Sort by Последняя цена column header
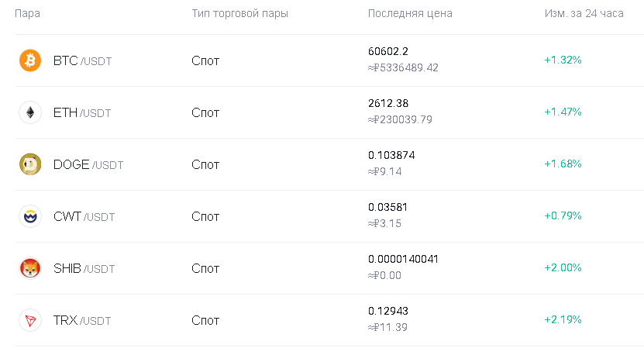The height and width of the screenshot is (355, 644). pyautogui.click(x=410, y=13)
